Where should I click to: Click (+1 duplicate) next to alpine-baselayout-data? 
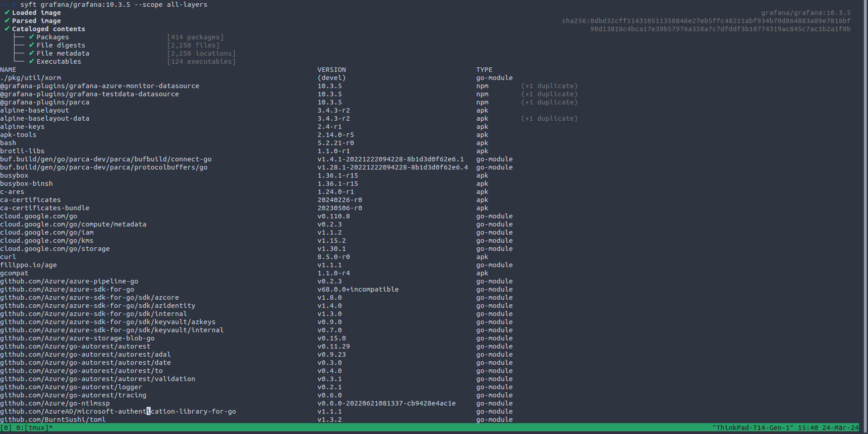(x=549, y=118)
